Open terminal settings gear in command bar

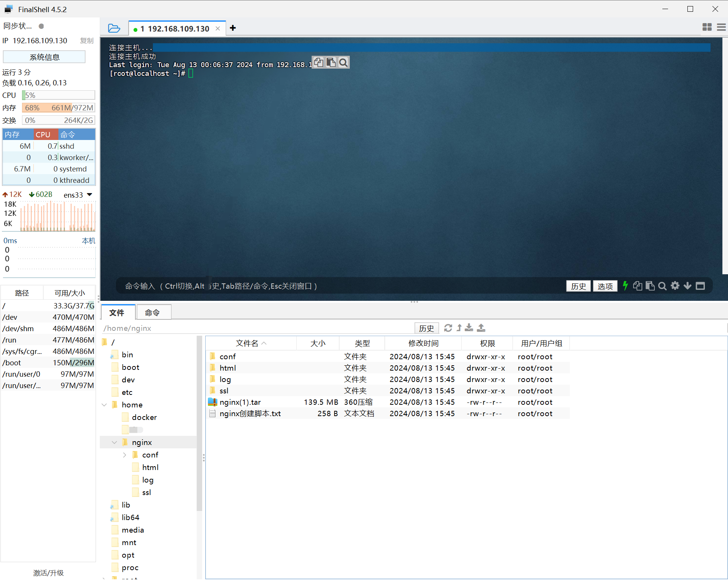pos(675,286)
